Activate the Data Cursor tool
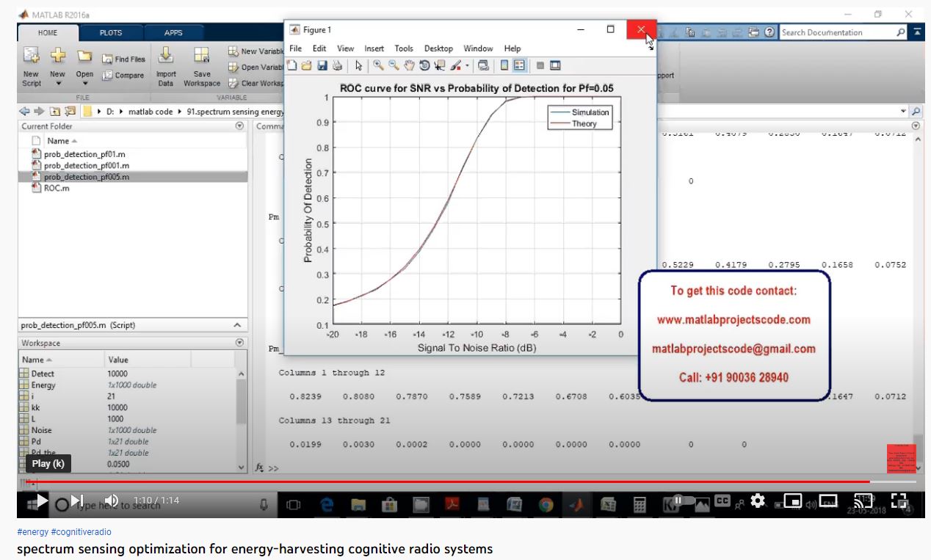The height and width of the screenshot is (560, 931). (440, 65)
